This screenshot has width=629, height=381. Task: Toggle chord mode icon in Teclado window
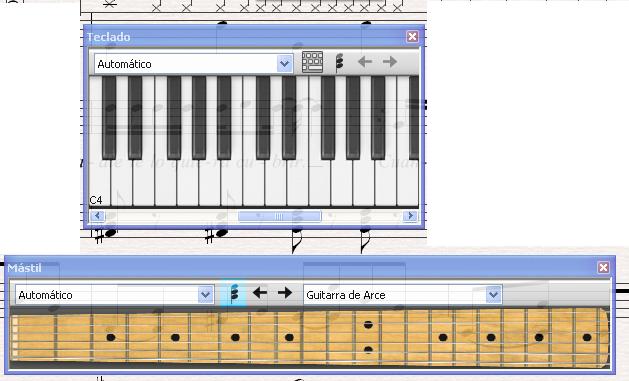(339, 63)
